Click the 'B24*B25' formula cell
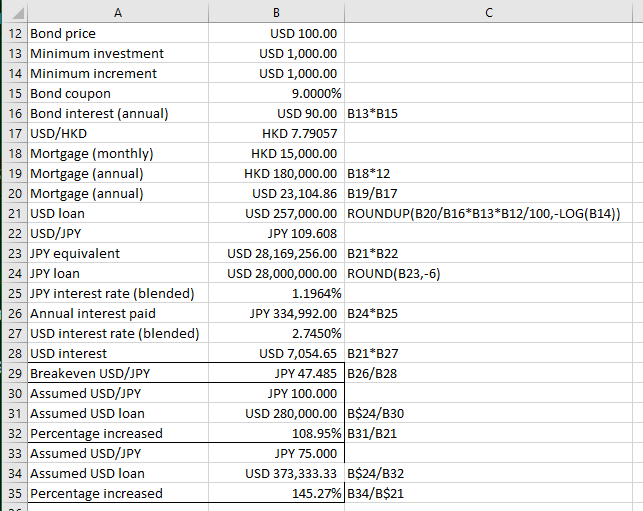Viewport: 643px width, 511px height. click(x=488, y=313)
